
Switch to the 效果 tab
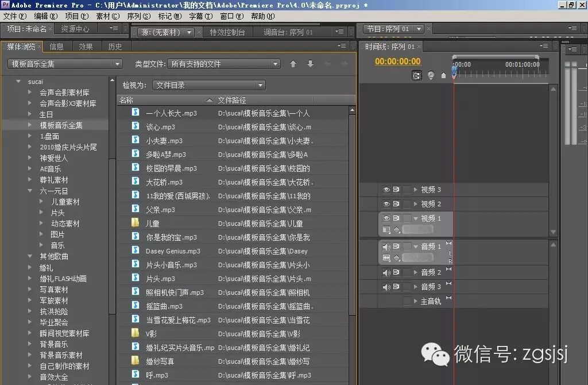click(86, 47)
